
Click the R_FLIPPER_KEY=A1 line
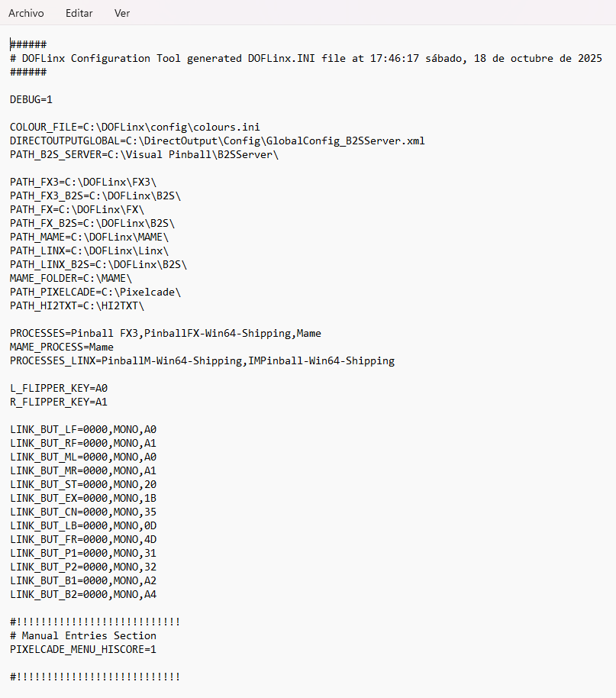tap(59, 402)
